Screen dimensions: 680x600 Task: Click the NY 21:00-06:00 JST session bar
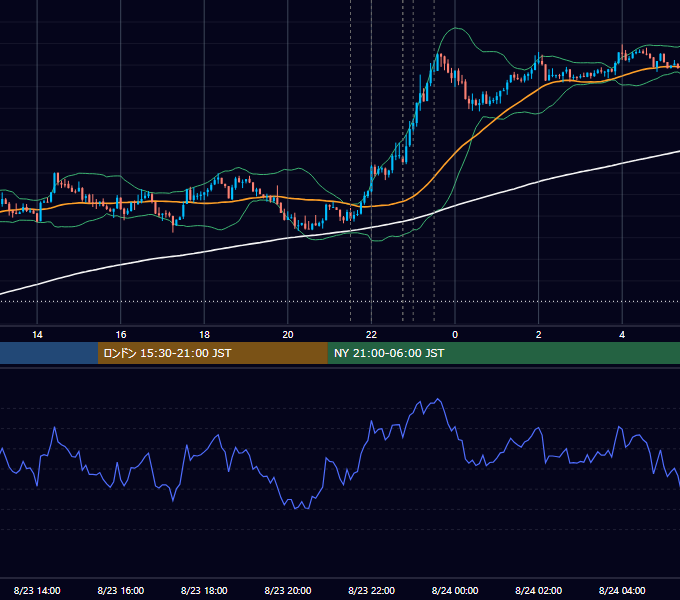coord(503,353)
